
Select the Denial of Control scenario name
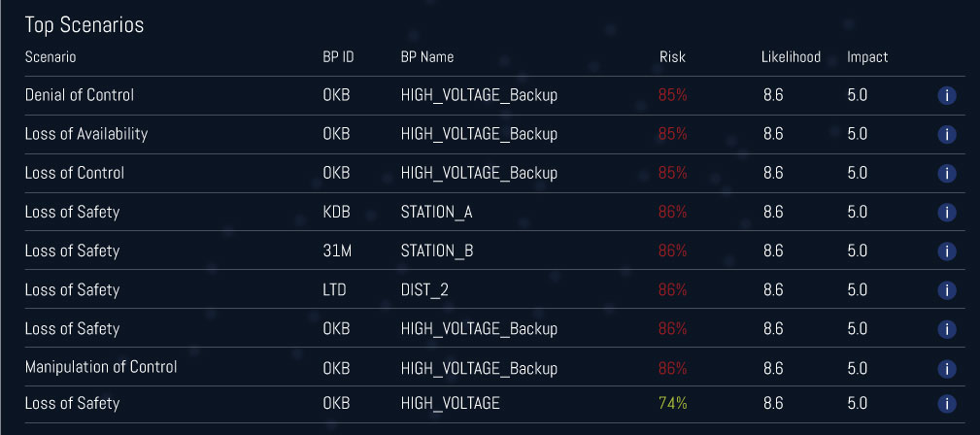tap(80, 95)
